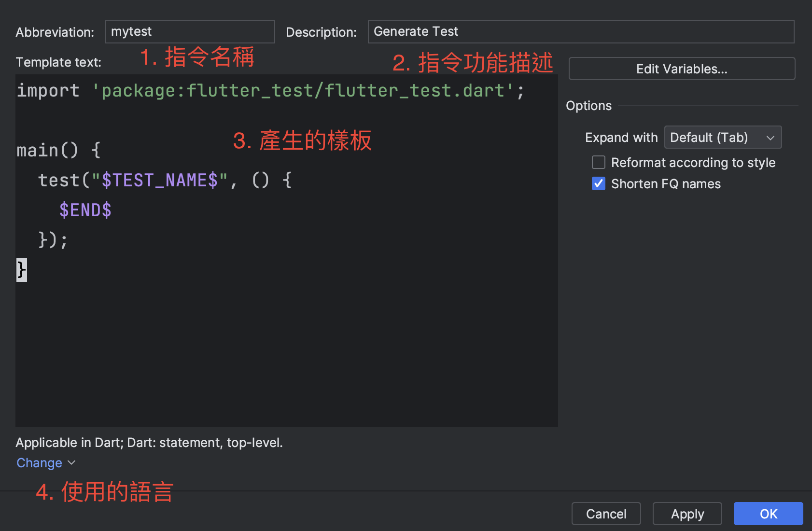
Task: Click the "Shorten FQ names" label text
Action: point(665,184)
